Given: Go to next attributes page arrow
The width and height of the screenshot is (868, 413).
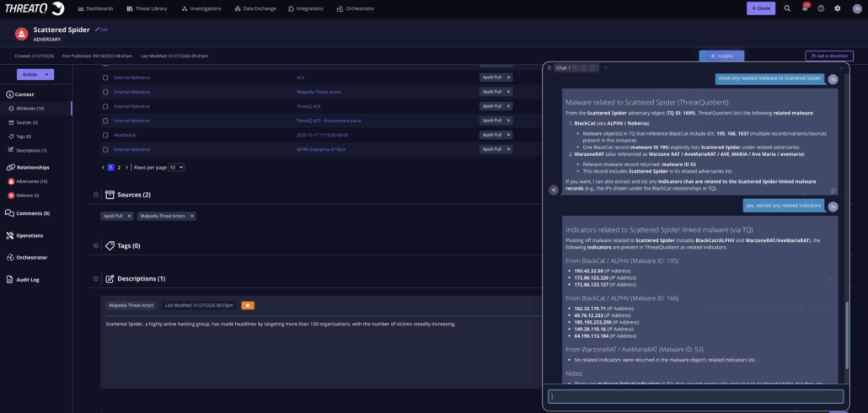Looking at the screenshot, I should point(126,167).
